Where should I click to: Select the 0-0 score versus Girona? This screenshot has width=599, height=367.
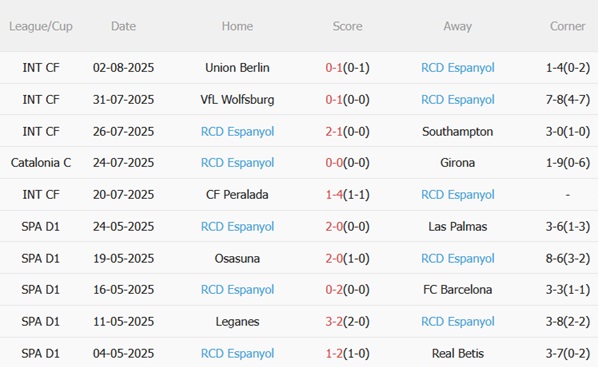pos(347,163)
